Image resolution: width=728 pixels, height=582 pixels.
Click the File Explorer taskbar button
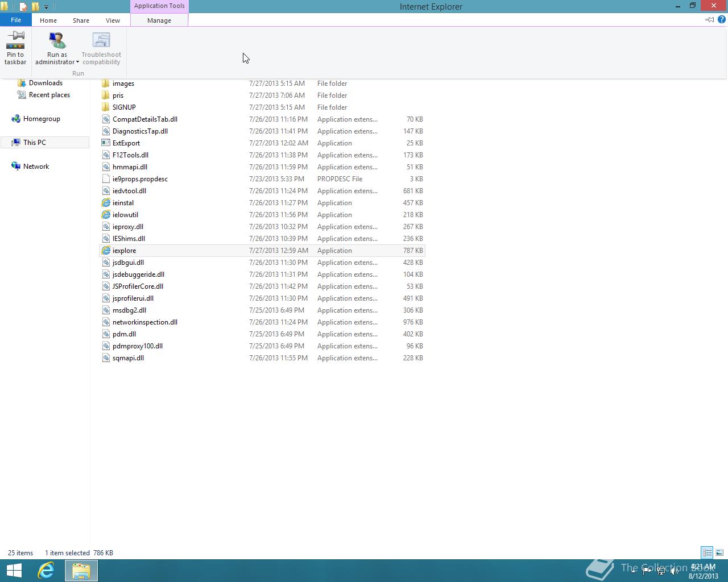pyautogui.click(x=81, y=571)
